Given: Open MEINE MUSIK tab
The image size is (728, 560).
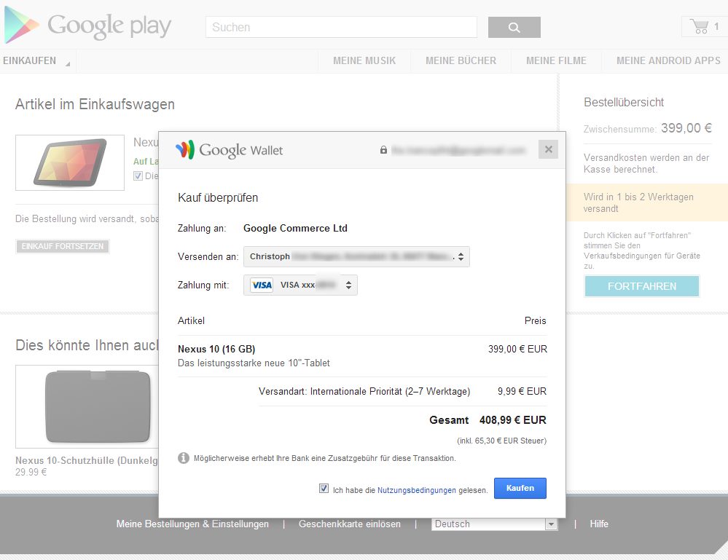Looking at the screenshot, I should 364,60.
